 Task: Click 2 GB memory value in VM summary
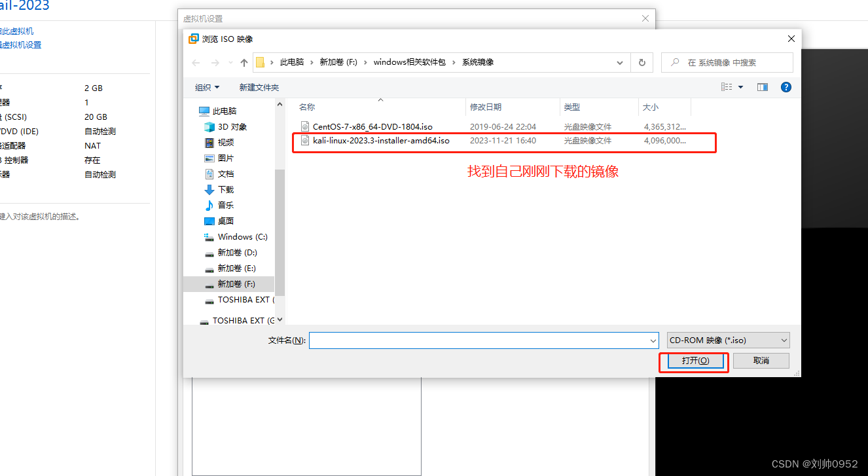click(94, 88)
